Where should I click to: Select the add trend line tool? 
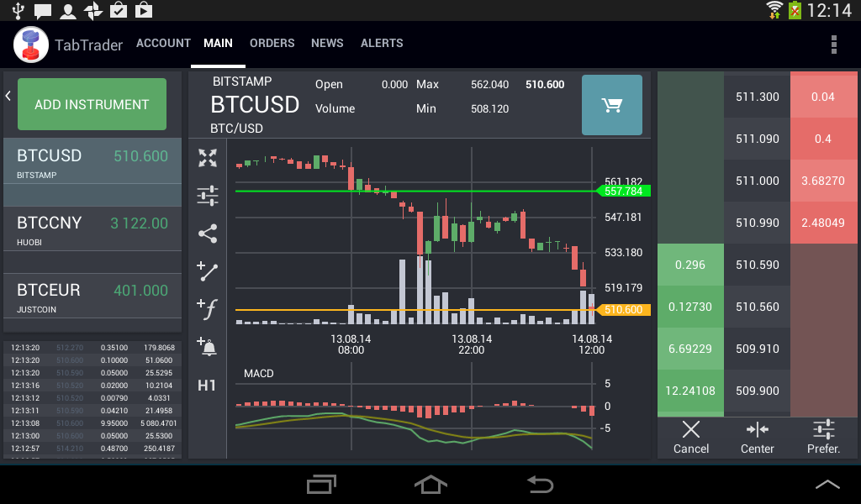point(208,271)
